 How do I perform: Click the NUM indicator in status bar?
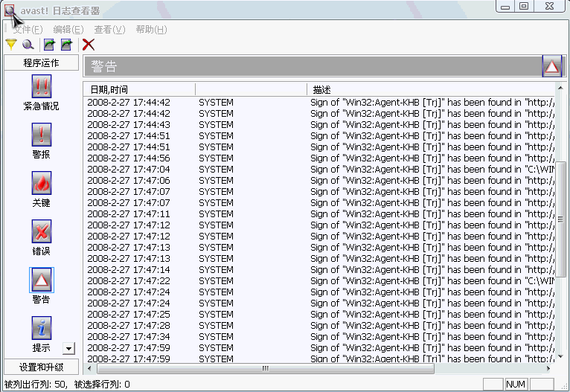point(516,384)
